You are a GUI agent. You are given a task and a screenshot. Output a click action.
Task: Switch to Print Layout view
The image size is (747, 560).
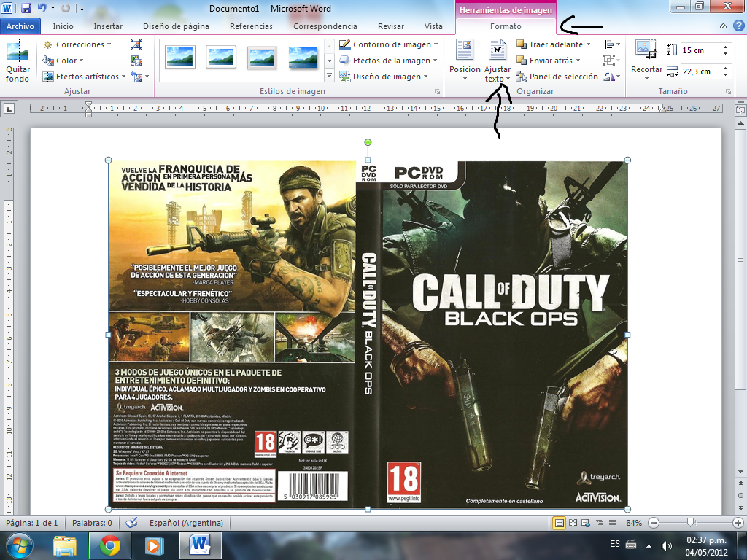[560, 523]
